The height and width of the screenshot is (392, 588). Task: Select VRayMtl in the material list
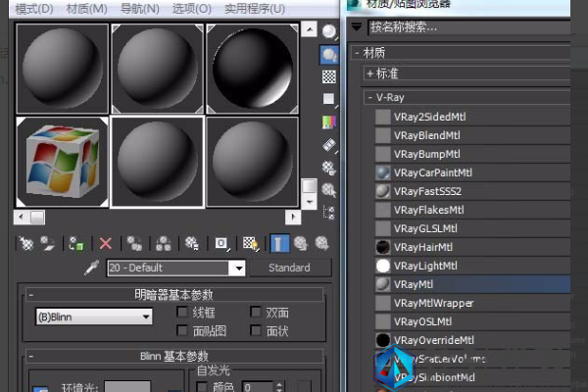[413, 283]
